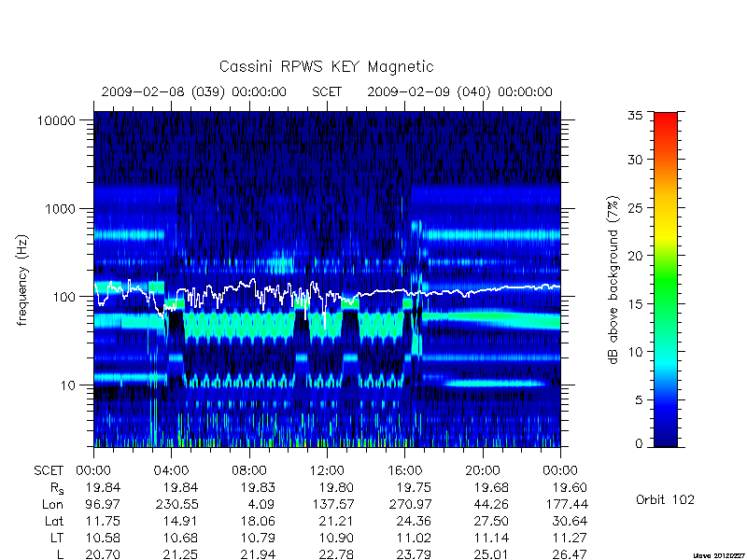Click the "Lon" row label
Viewport: 747px width, 560px height.
point(53,504)
